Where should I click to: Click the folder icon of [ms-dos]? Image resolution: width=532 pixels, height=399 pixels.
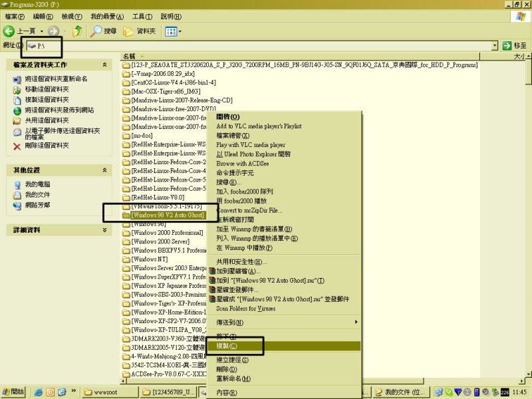(126, 136)
